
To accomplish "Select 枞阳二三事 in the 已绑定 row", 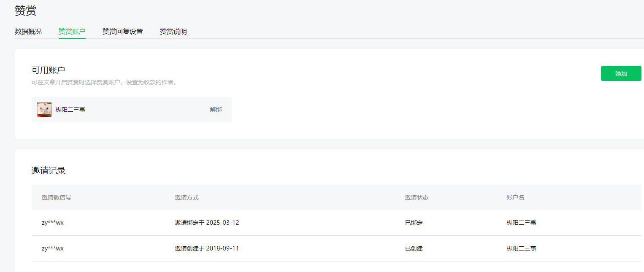I will tap(521, 223).
